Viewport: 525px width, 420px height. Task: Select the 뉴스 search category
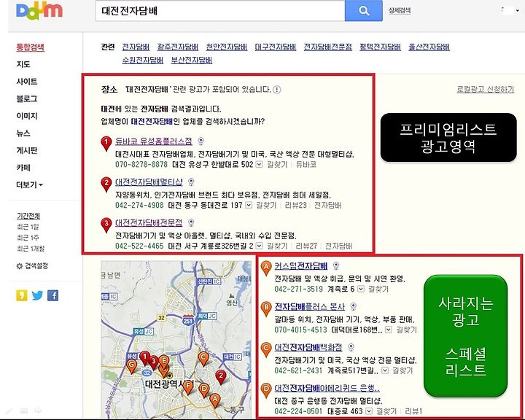coord(23,133)
